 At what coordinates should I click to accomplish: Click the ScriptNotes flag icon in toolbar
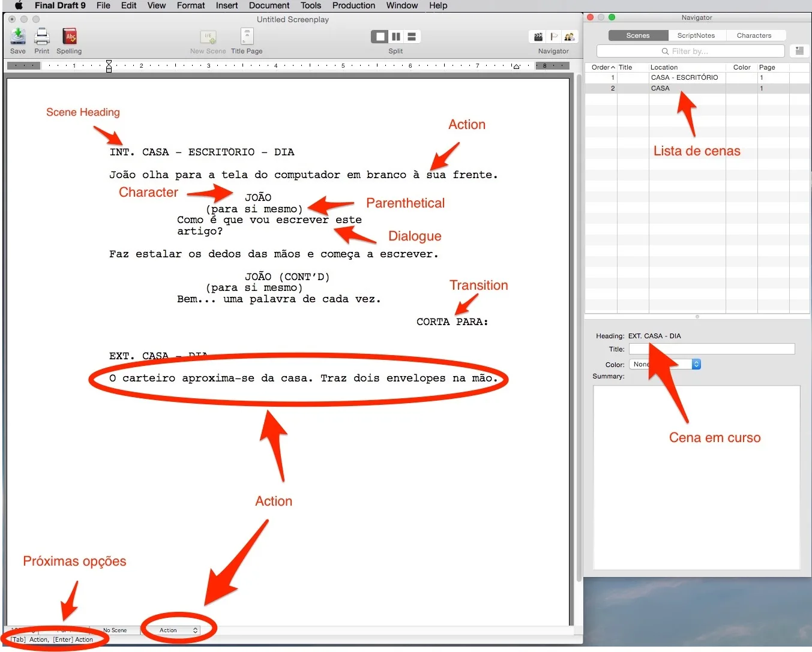(554, 37)
